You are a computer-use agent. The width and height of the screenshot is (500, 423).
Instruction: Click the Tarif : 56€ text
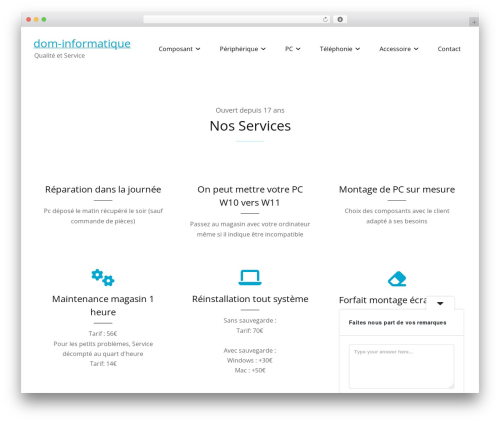click(103, 333)
